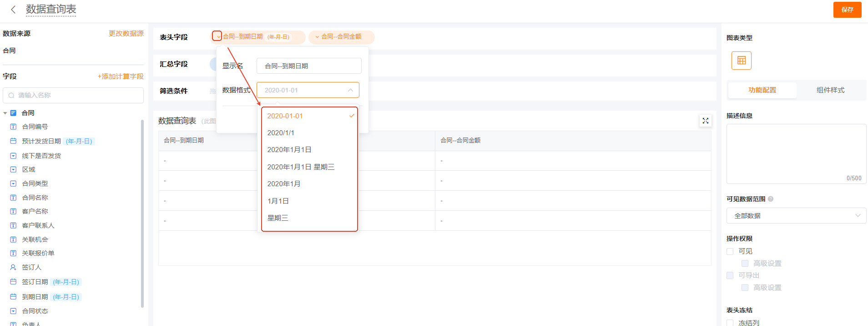
Task: Expand the 合同--合同金额 field chevron
Action: [317, 37]
